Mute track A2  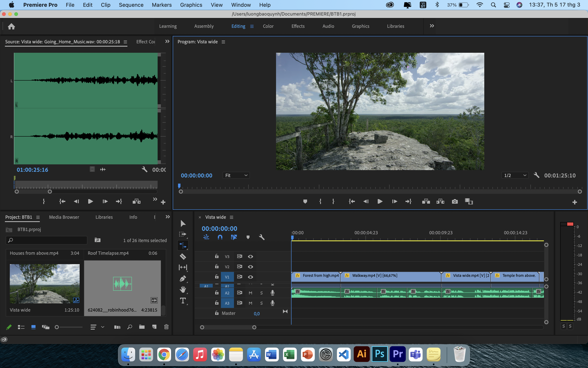pyautogui.click(x=251, y=293)
